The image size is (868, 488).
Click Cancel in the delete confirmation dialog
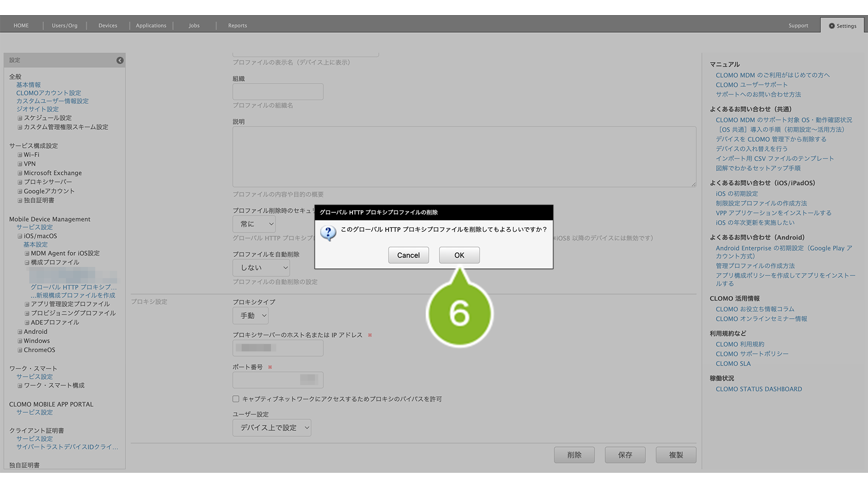click(408, 255)
